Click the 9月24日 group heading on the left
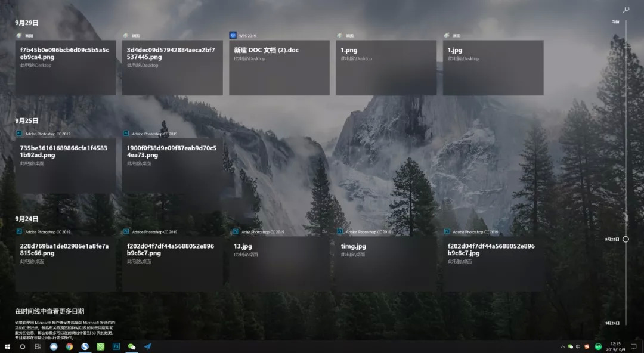644x353 pixels. coord(27,219)
